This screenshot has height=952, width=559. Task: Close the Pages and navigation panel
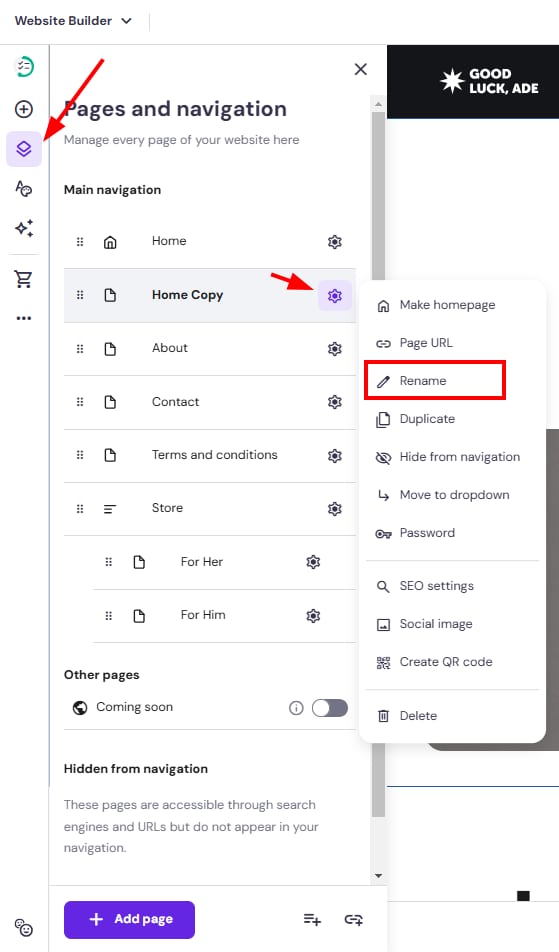361,69
